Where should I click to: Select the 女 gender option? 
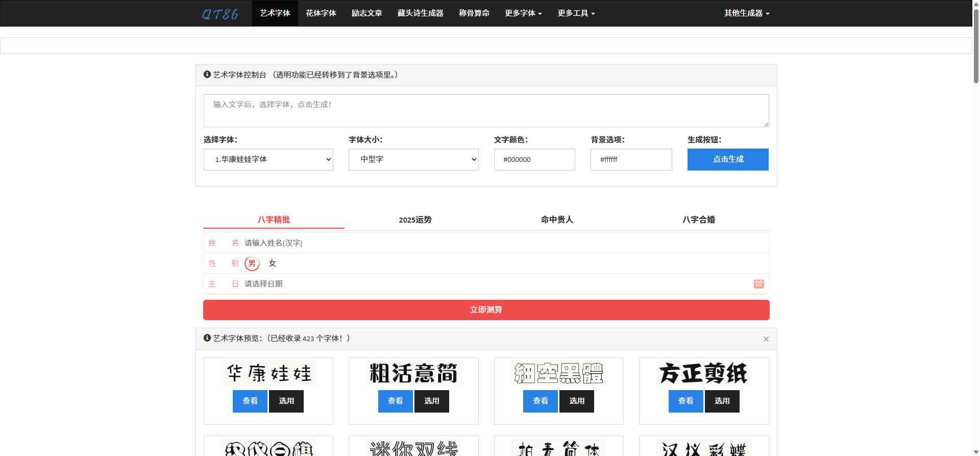[x=273, y=263]
